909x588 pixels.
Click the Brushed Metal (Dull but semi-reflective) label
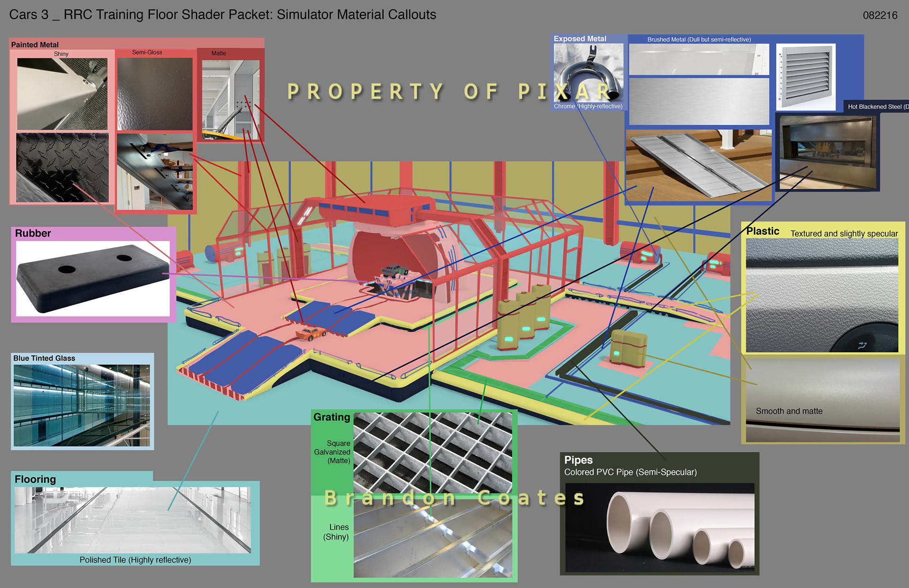(x=699, y=39)
